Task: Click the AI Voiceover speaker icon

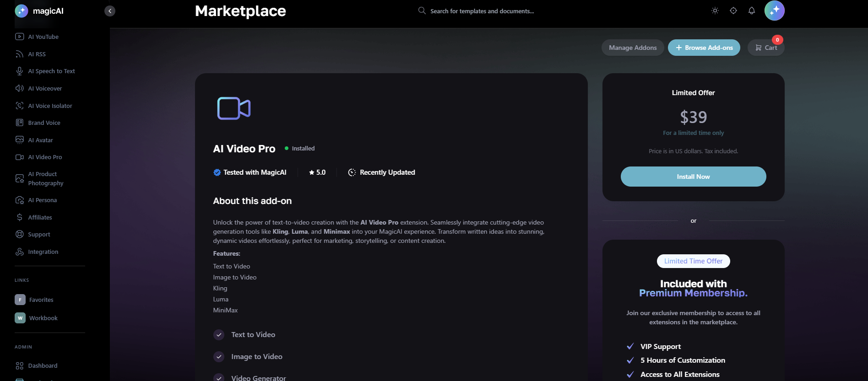Action: click(x=19, y=88)
